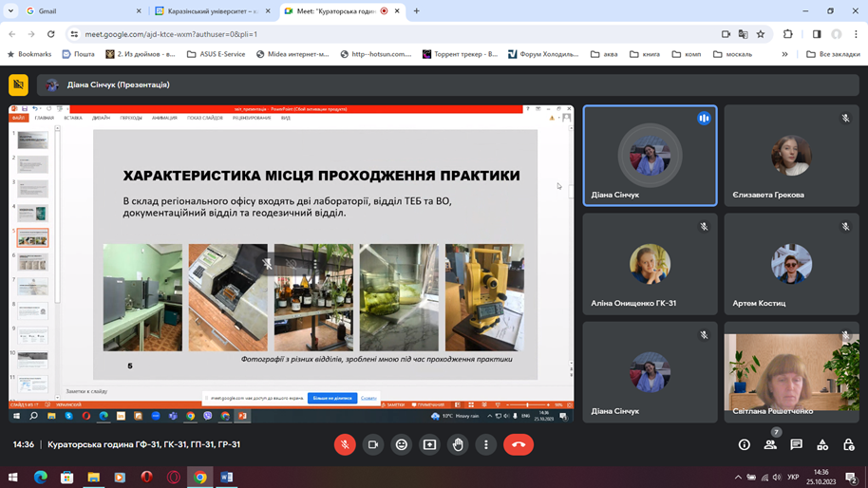868x488 pixels.
Task: Open the Пошта bookmark
Action: 78,54
